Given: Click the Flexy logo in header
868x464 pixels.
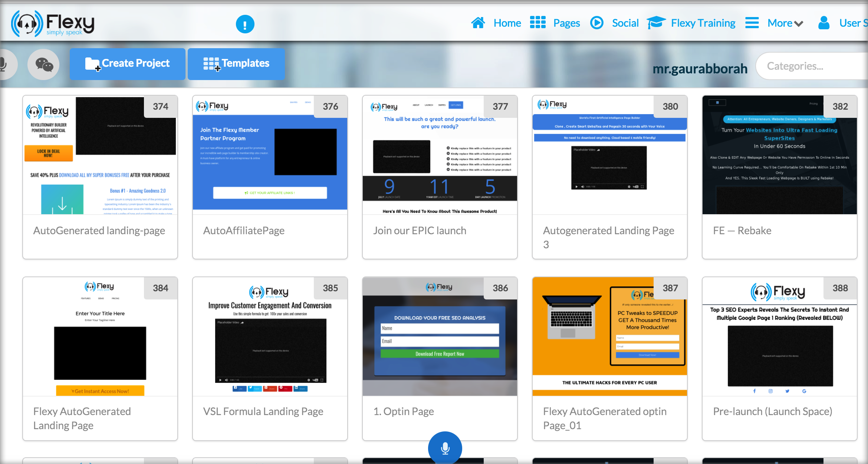Looking at the screenshot, I should (x=53, y=23).
